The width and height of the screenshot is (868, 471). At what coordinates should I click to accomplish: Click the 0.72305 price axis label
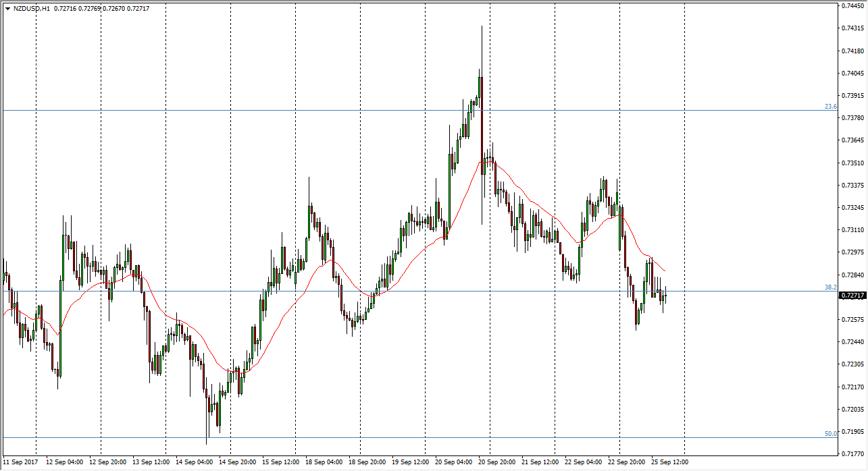tap(854, 364)
